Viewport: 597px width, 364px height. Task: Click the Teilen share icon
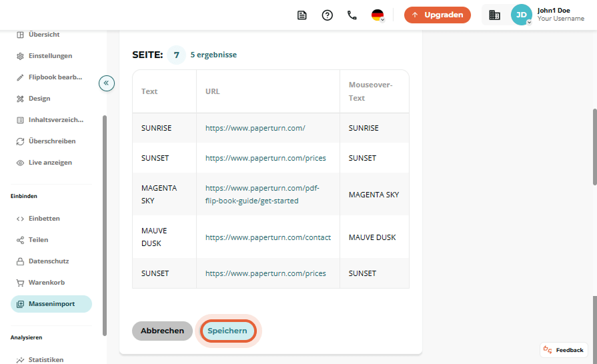click(20, 240)
